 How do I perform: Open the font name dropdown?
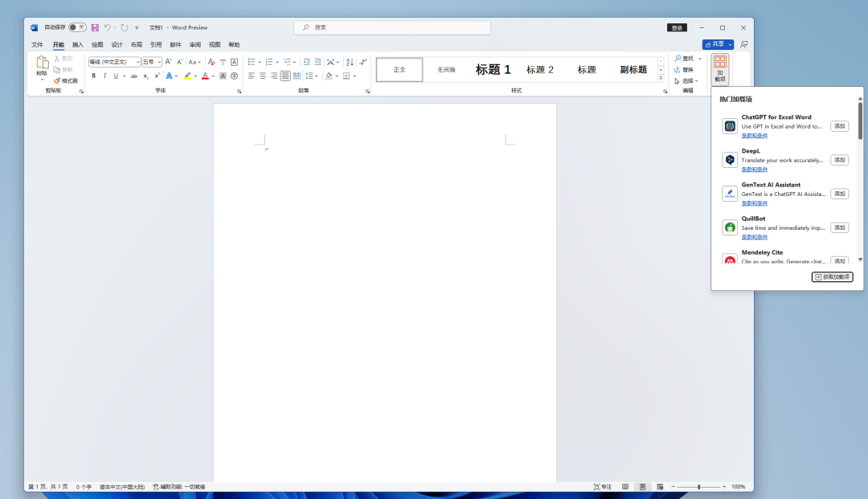tap(137, 62)
